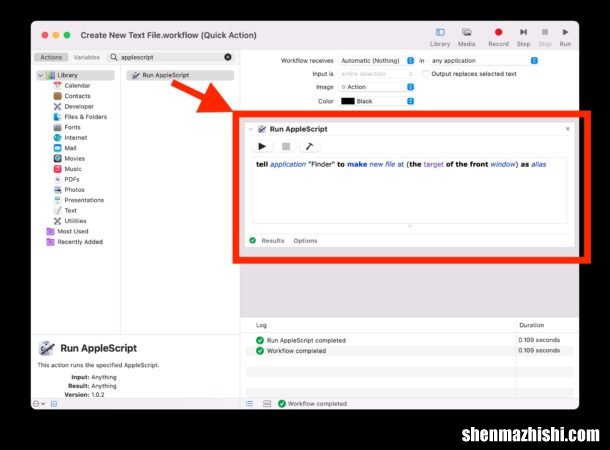
Task: Select 'Workflow completed' log row
Action: point(409,351)
